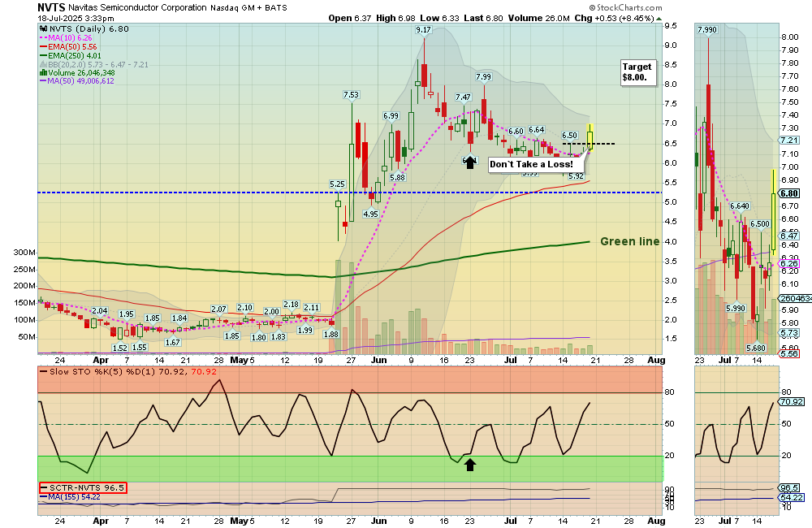Click the Low 6.33 value
Screen dimensions: 812x528
[439, 18]
